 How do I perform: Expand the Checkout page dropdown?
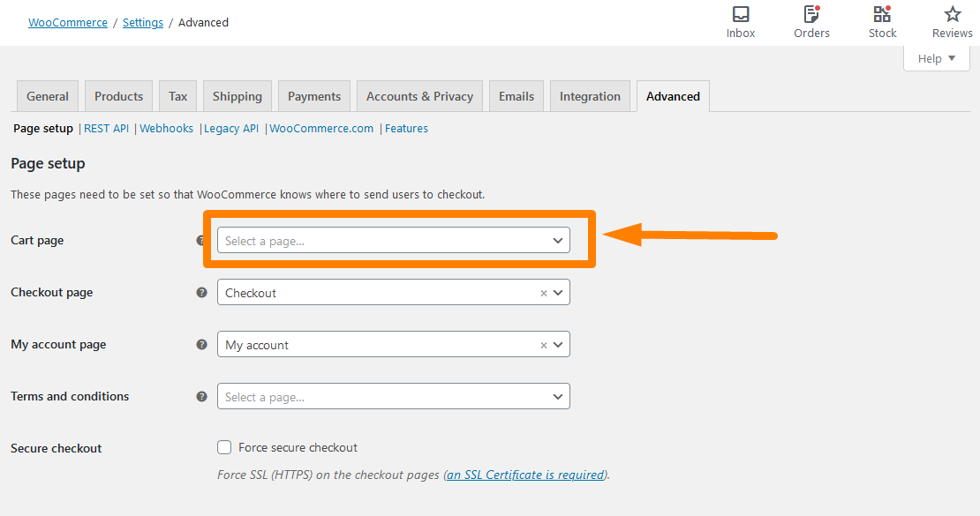tap(558, 292)
